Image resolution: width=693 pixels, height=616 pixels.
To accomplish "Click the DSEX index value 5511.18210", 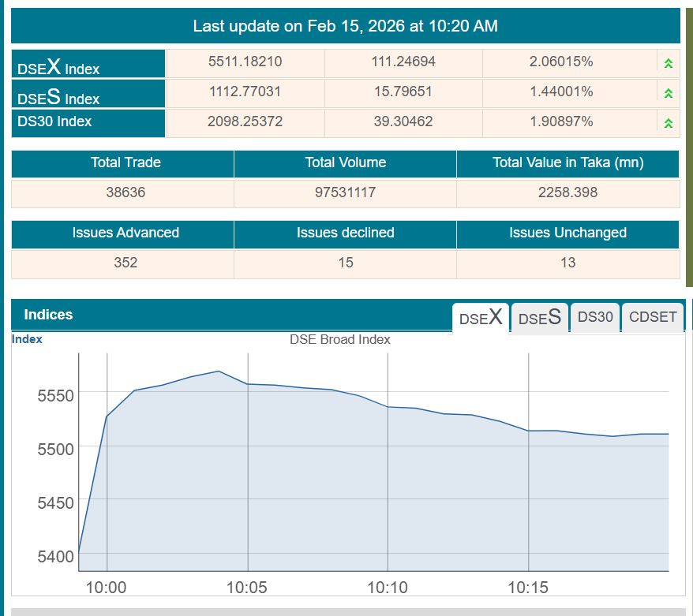I will click(245, 62).
